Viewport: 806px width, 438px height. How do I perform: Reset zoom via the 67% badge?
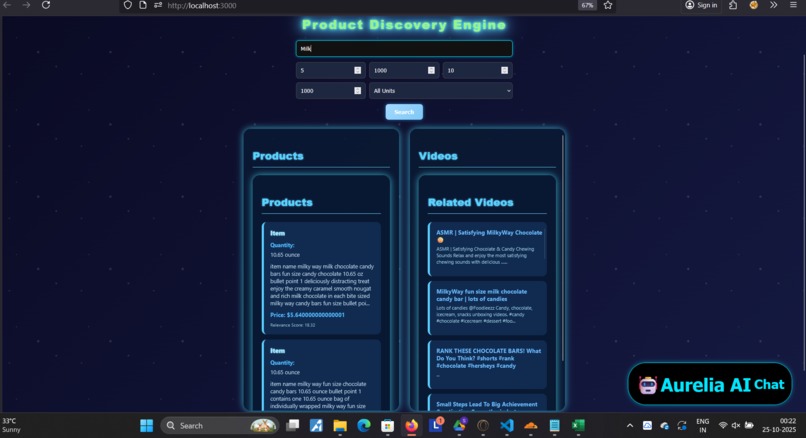pos(588,5)
